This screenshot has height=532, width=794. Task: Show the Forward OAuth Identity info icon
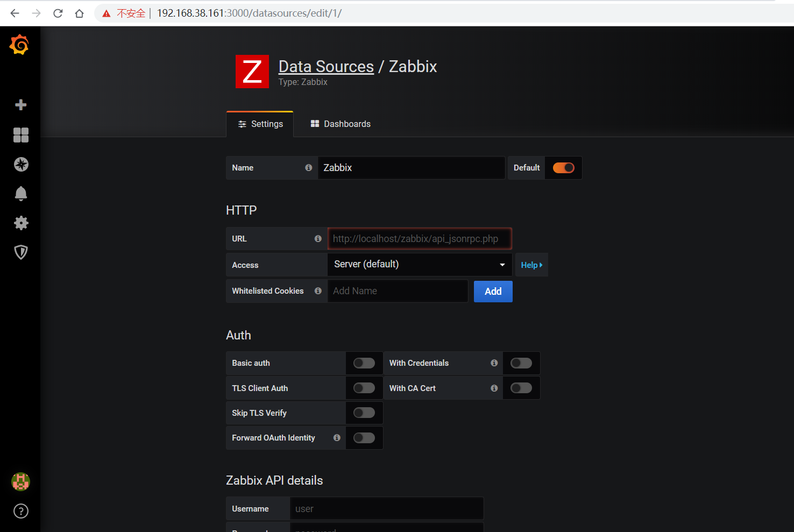point(337,438)
